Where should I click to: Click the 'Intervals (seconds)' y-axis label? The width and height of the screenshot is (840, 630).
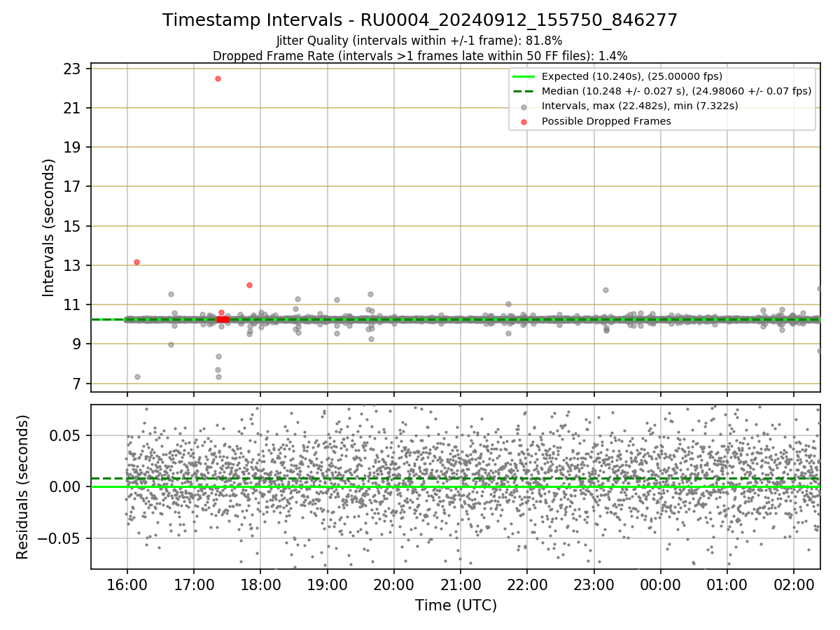49,227
